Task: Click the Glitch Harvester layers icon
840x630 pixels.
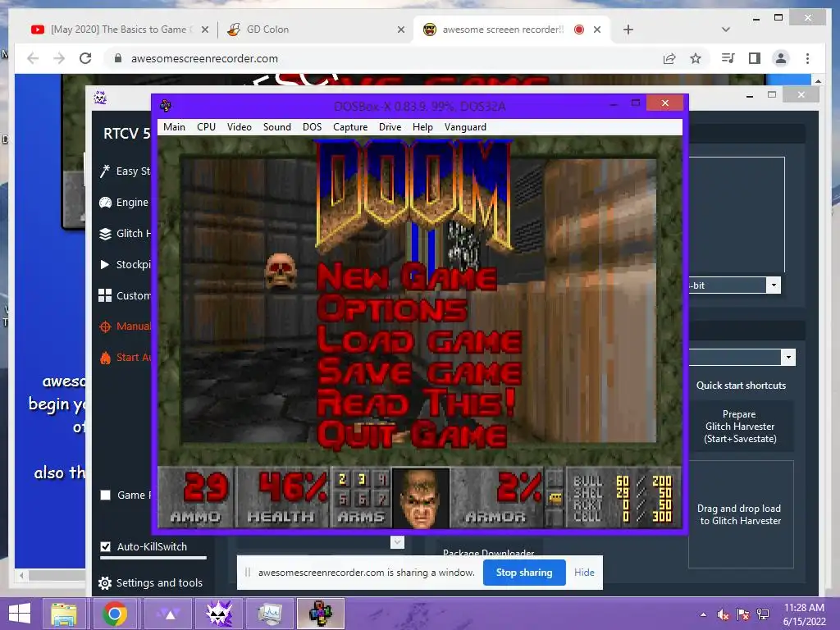Action: (x=105, y=234)
